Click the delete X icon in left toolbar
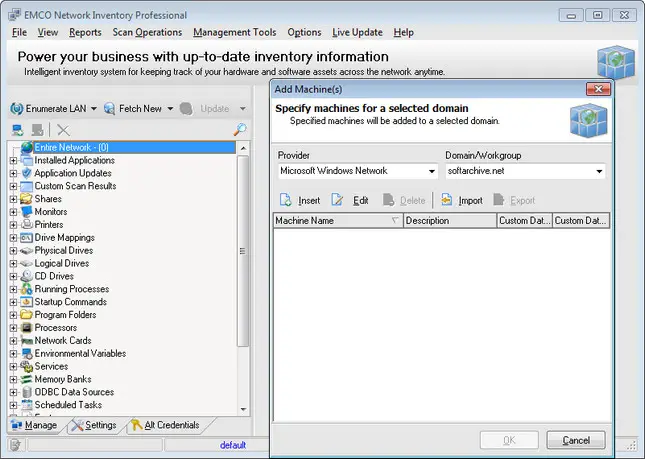Screen dimensions: 645x459 (63, 130)
